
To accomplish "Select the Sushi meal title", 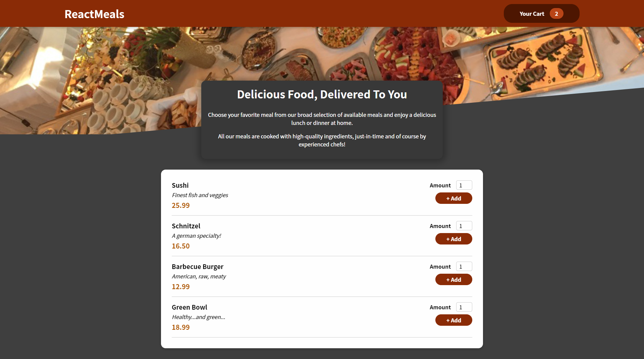I will (x=180, y=185).
